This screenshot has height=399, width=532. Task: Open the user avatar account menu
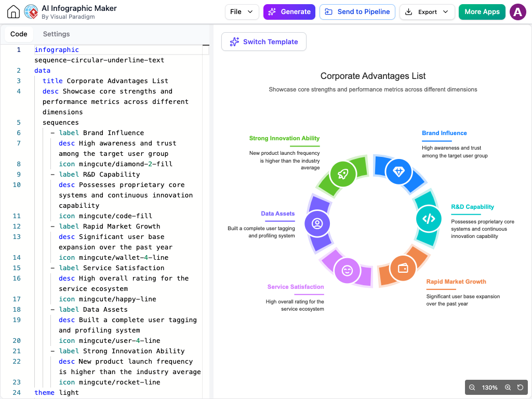pyautogui.click(x=518, y=12)
